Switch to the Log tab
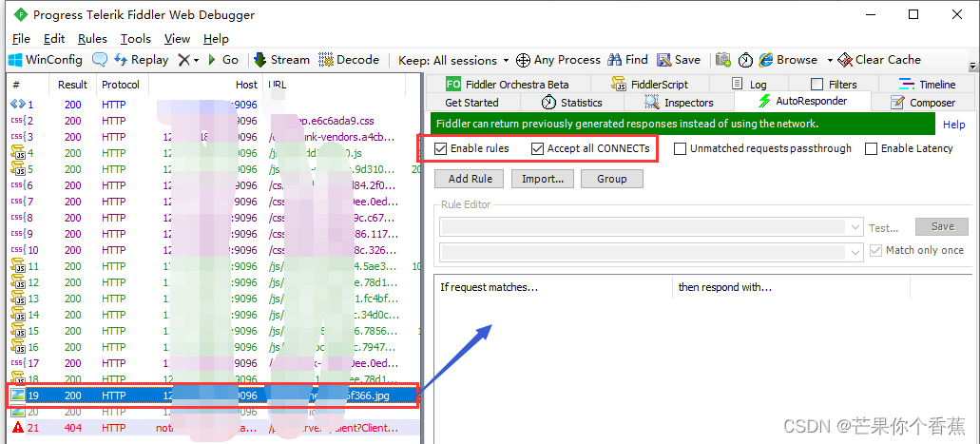Viewport: 980px width, 444px height. tap(749, 84)
